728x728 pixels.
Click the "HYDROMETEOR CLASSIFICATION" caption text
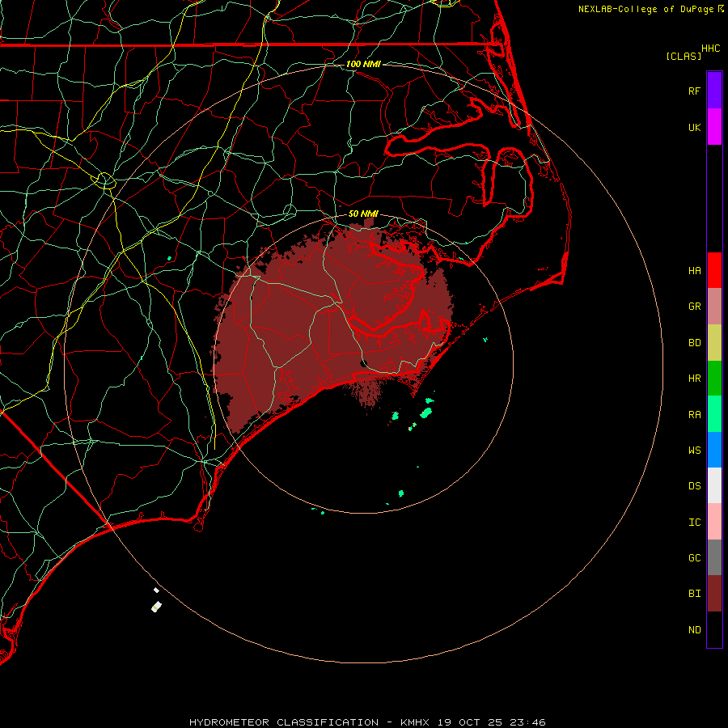click(284, 722)
